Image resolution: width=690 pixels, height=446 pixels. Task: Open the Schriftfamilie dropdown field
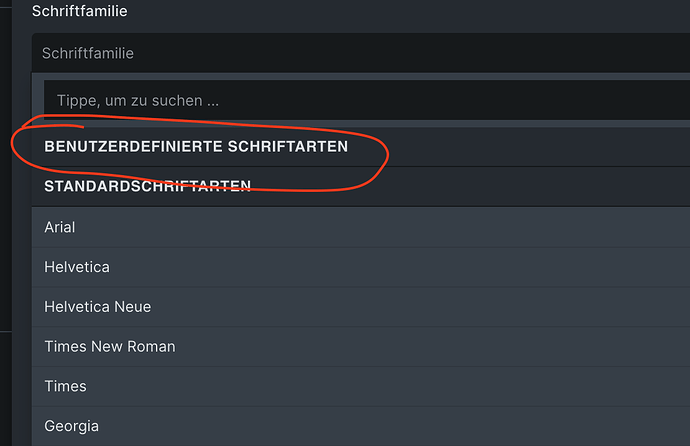pos(360,53)
